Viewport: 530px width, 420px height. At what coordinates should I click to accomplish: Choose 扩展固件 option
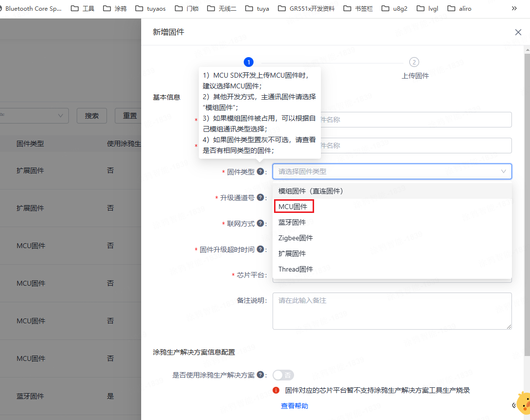(392, 253)
